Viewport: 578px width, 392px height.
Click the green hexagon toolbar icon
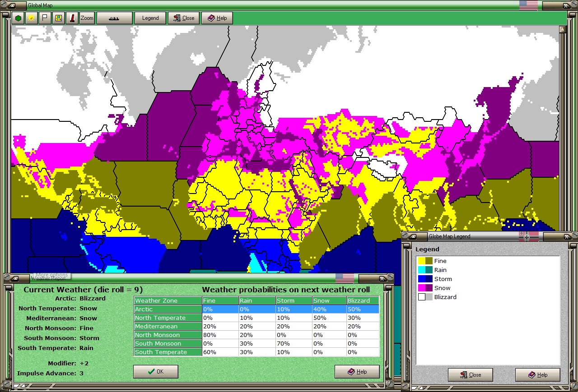pos(19,18)
